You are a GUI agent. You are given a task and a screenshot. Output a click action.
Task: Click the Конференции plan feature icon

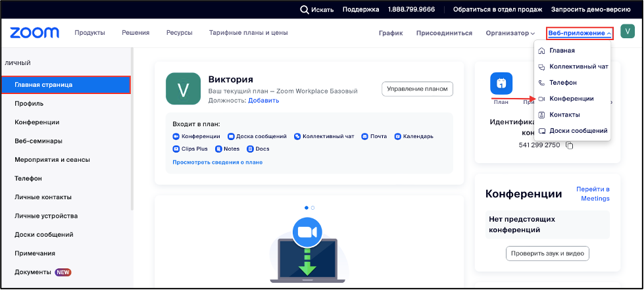coord(176,136)
